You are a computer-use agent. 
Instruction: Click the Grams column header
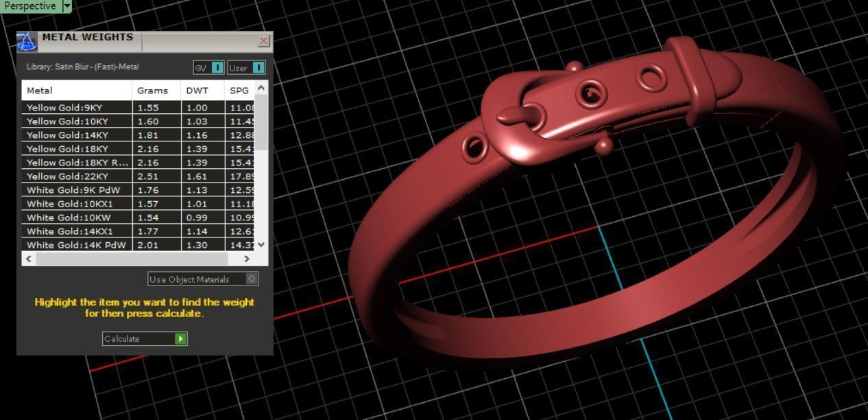click(156, 91)
